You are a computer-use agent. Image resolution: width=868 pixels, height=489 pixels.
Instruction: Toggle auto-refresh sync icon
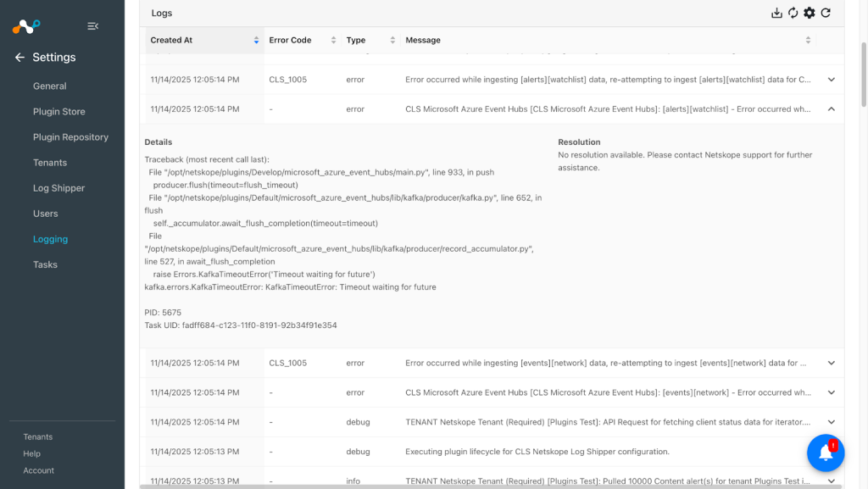pyautogui.click(x=793, y=13)
